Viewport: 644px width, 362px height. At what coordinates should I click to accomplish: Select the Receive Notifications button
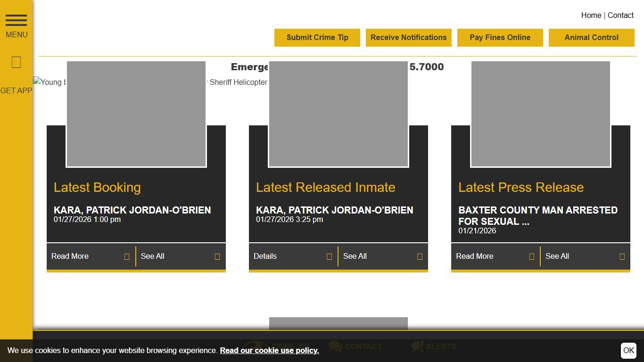tap(408, 38)
